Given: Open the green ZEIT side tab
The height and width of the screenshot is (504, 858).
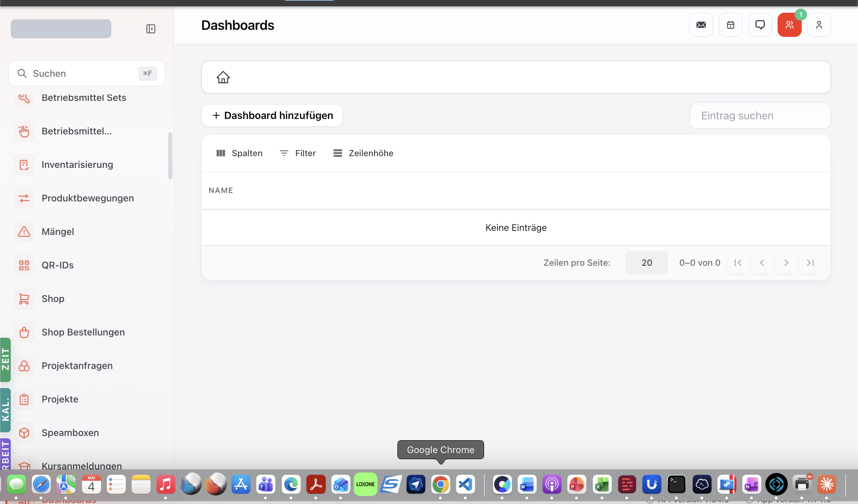Looking at the screenshot, I should point(5,360).
